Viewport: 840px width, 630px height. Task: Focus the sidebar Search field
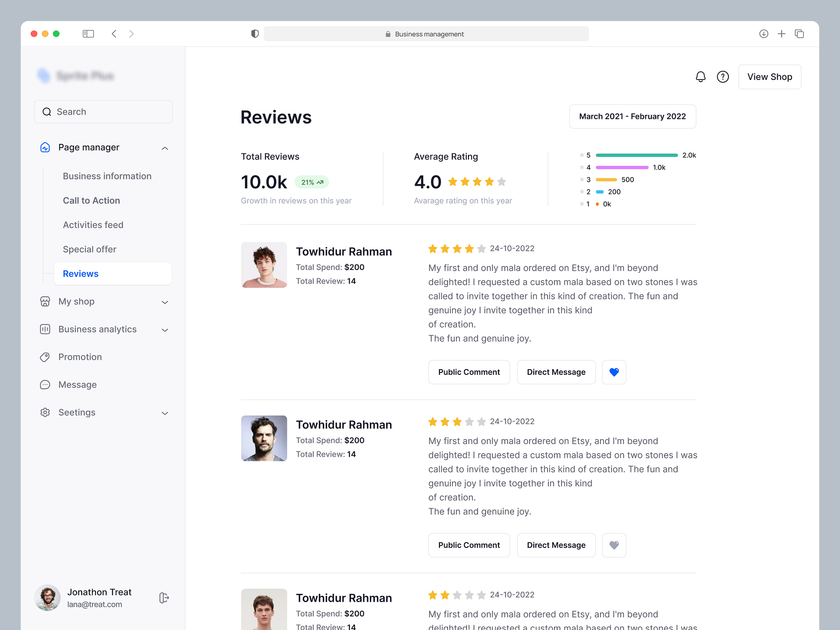(103, 112)
